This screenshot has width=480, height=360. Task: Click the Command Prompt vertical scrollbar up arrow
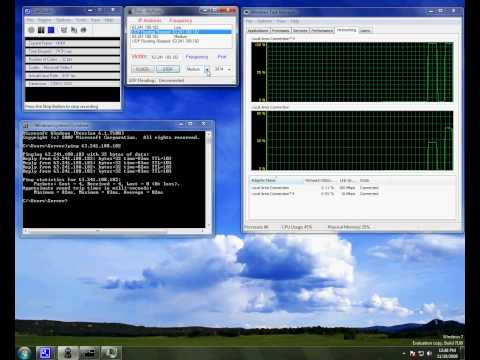tap(209, 134)
